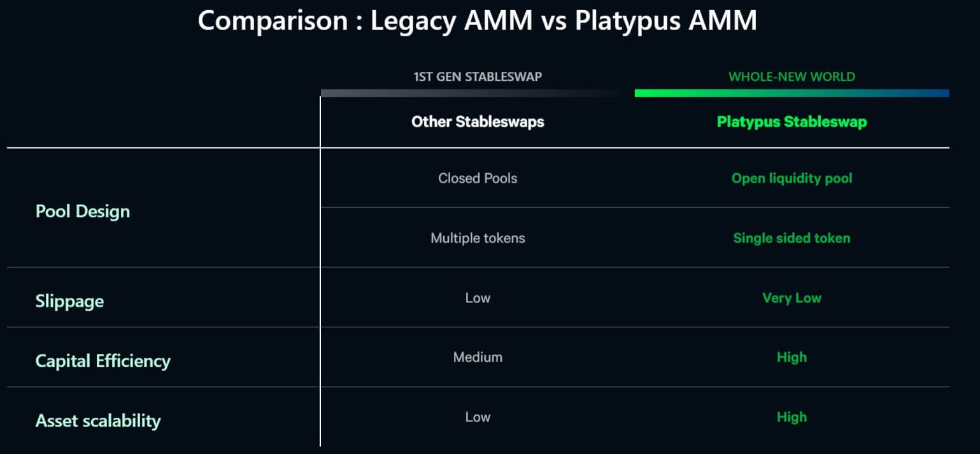
Task: Click the 'Open liquidity pool' text
Action: point(792,178)
